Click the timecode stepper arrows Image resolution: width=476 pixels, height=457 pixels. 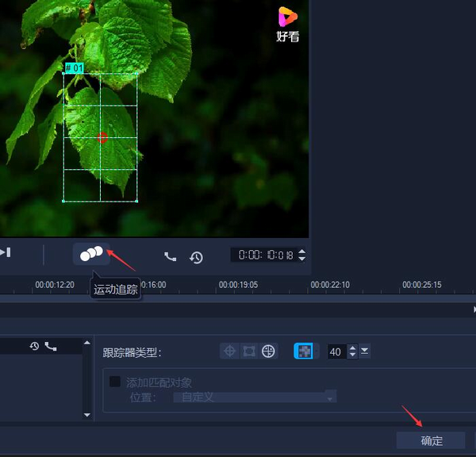[301, 255]
